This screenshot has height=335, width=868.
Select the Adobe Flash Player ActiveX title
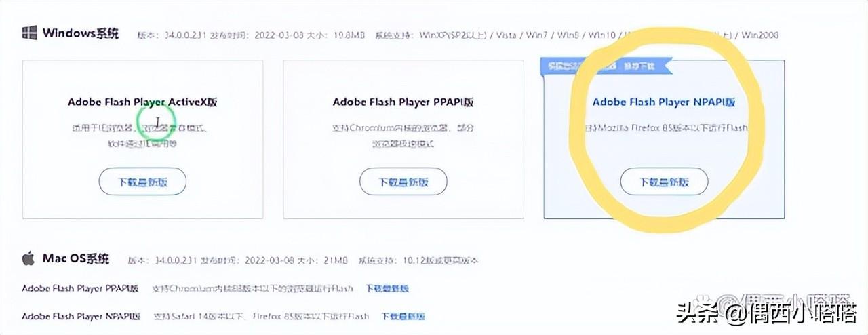(x=142, y=102)
